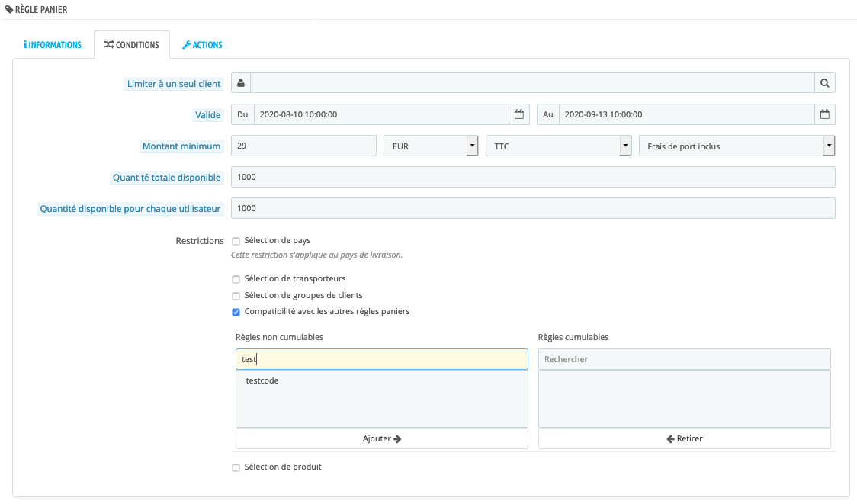857x504 pixels.
Task: Open the TTC tax dropdown
Action: click(x=559, y=146)
